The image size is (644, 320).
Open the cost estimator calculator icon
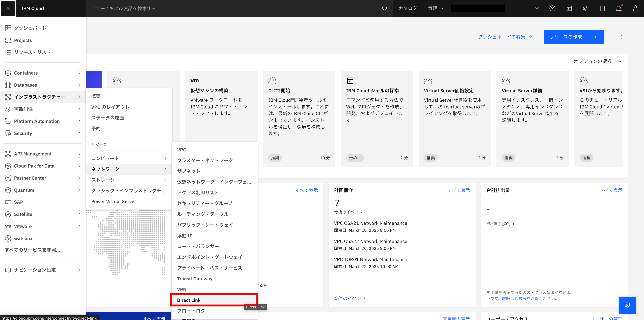[602, 8]
